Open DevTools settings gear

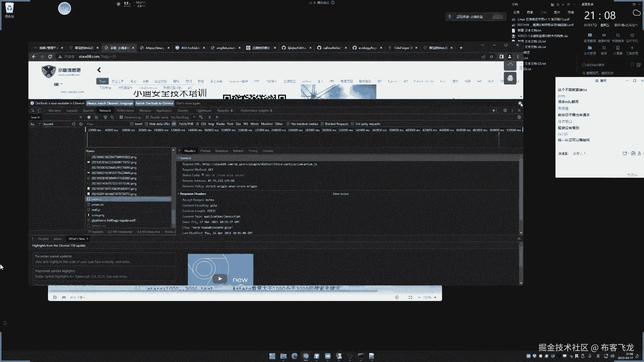pos(505,110)
